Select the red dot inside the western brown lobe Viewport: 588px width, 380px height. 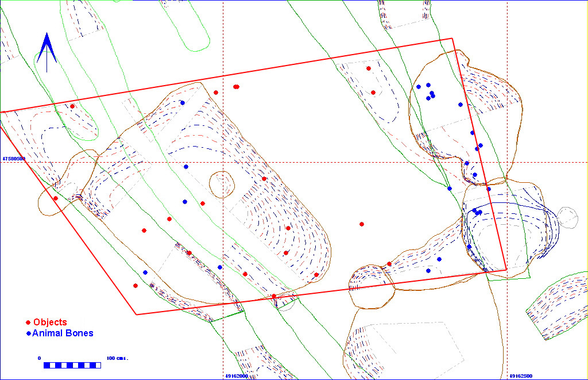[56, 198]
